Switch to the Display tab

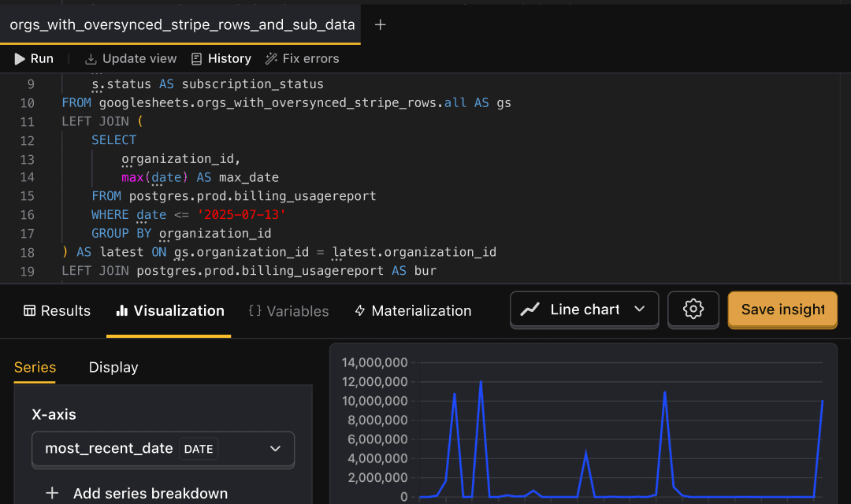pos(113,367)
